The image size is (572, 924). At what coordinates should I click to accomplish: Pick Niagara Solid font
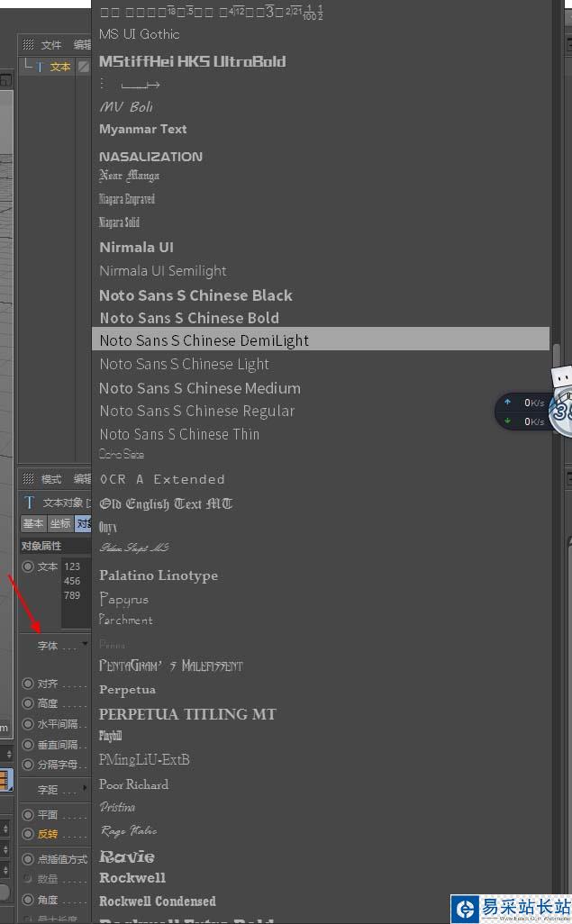[x=119, y=222]
